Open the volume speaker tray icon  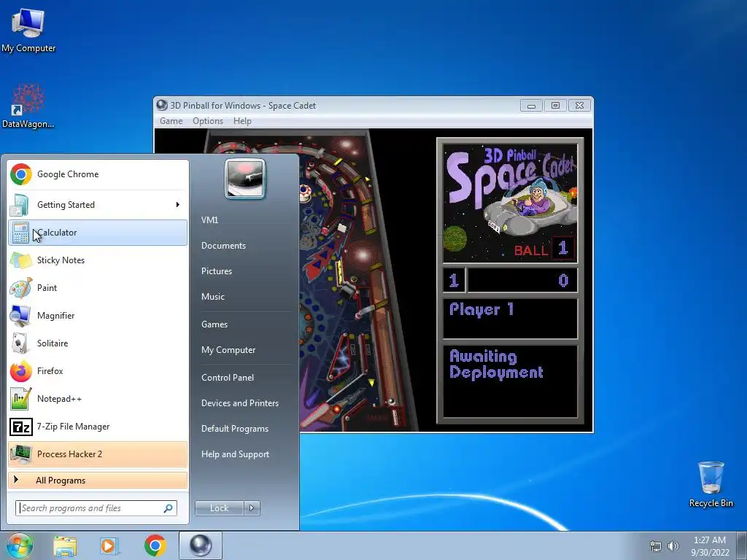pos(673,546)
